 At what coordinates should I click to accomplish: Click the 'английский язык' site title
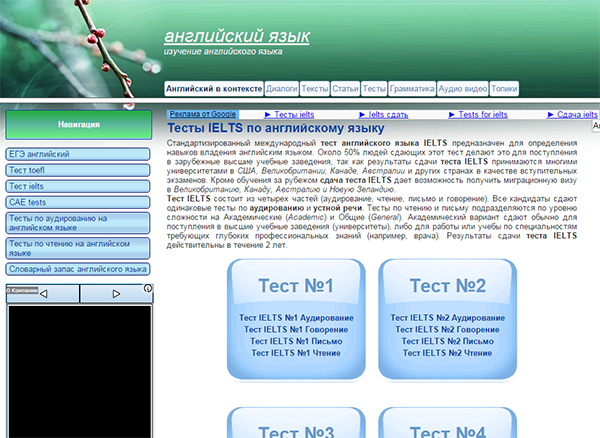pos(237,38)
